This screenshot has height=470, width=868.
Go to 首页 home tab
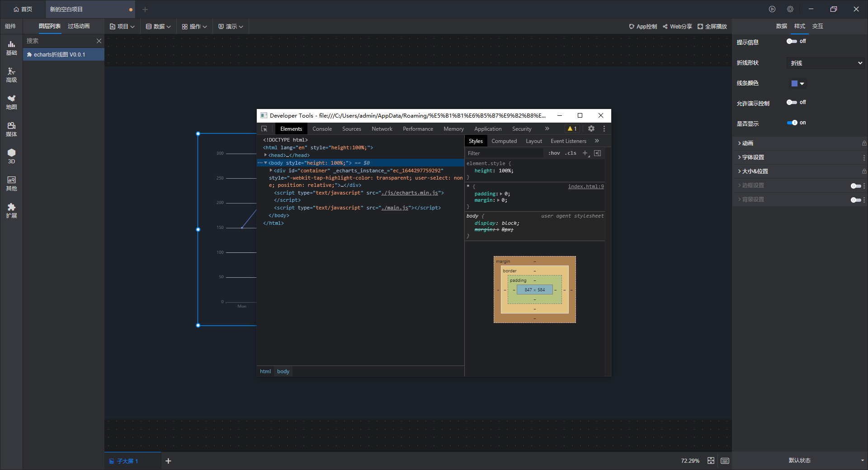pos(23,9)
